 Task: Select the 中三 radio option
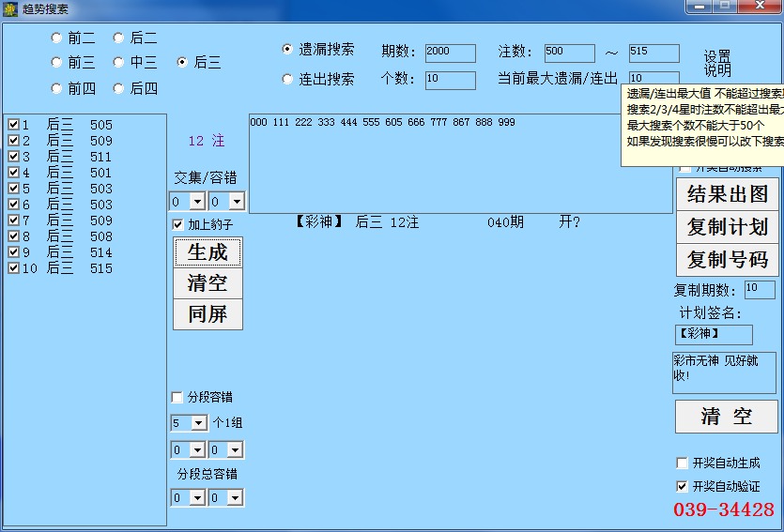coord(119,63)
